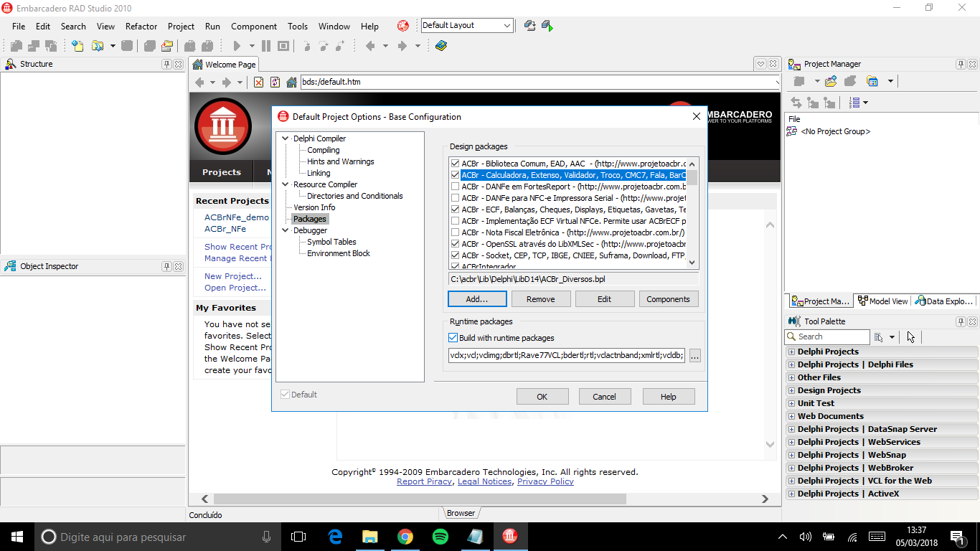
Task: Open Google Chrome from the taskbar
Action: click(405, 536)
